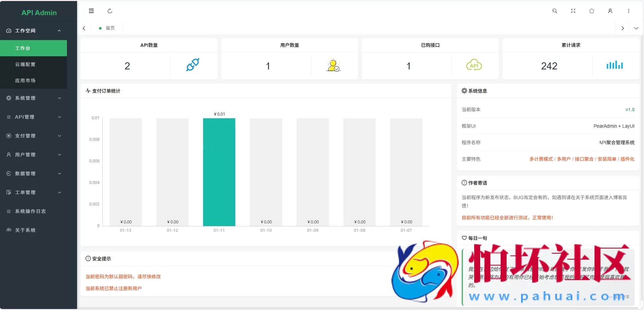Expand the 支付管理 sidebar menu

34,136
